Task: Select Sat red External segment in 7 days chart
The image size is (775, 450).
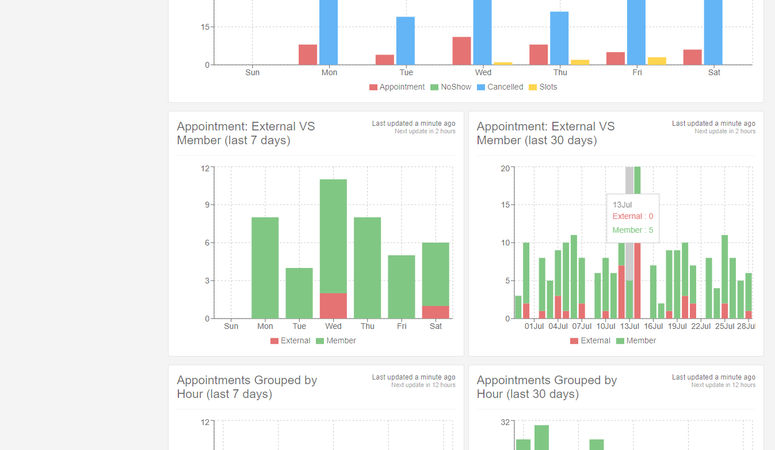Action: point(435,312)
